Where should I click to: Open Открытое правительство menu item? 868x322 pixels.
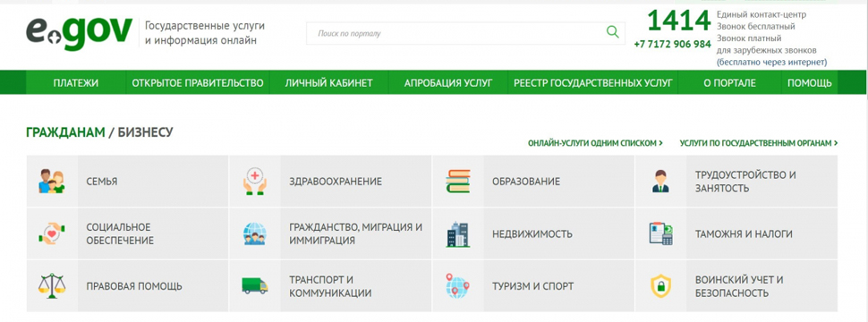tap(198, 83)
